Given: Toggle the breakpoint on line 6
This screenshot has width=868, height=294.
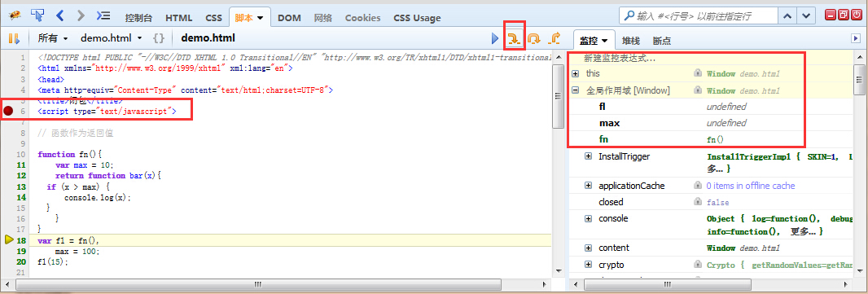Looking at the screenshot, I should click(x=8, y=112).
